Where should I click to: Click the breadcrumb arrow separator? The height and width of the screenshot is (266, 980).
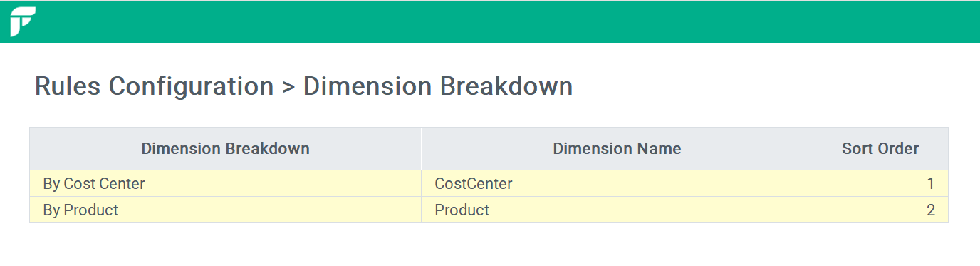[x=288, y=87]
